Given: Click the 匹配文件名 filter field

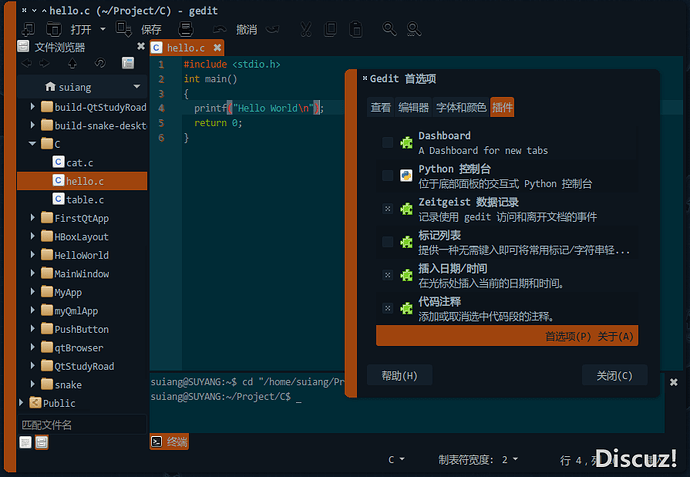Looking at the screenshot, I should (x=82, y=425).
